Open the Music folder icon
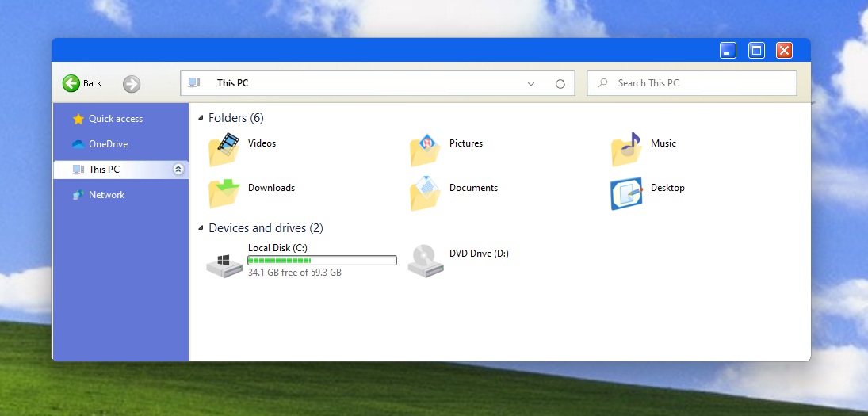The image size is (868, 416). [626, 149]
